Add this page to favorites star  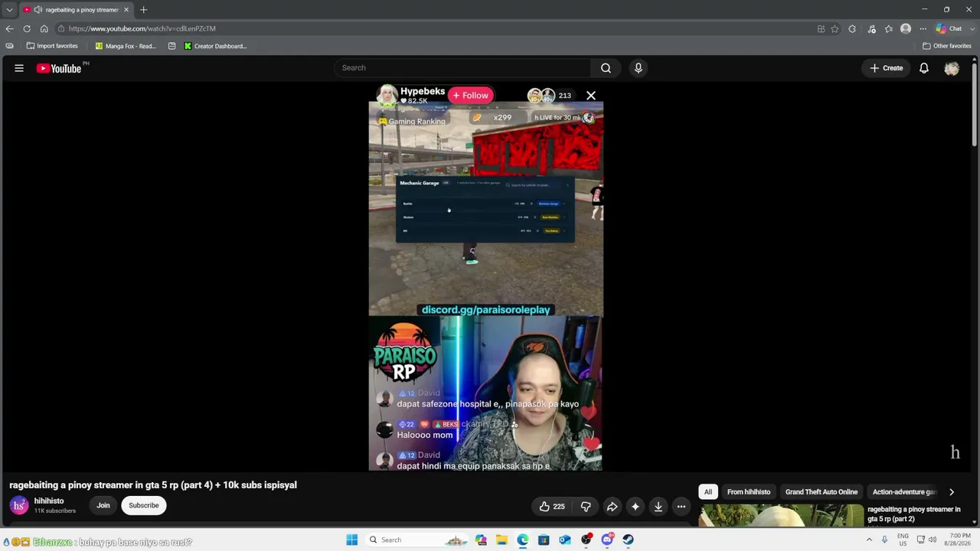[835, 29]
